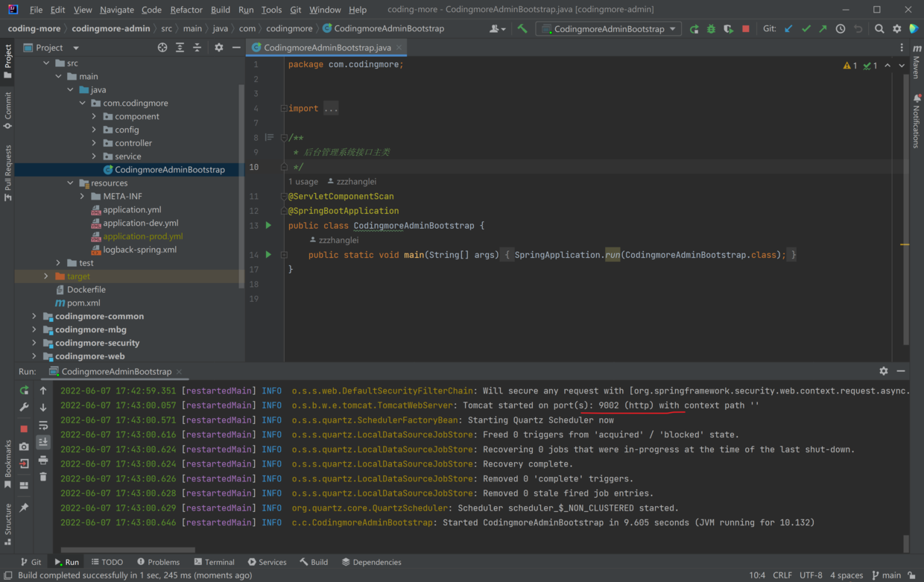Expand the collapsed import statements

[330, 109]
